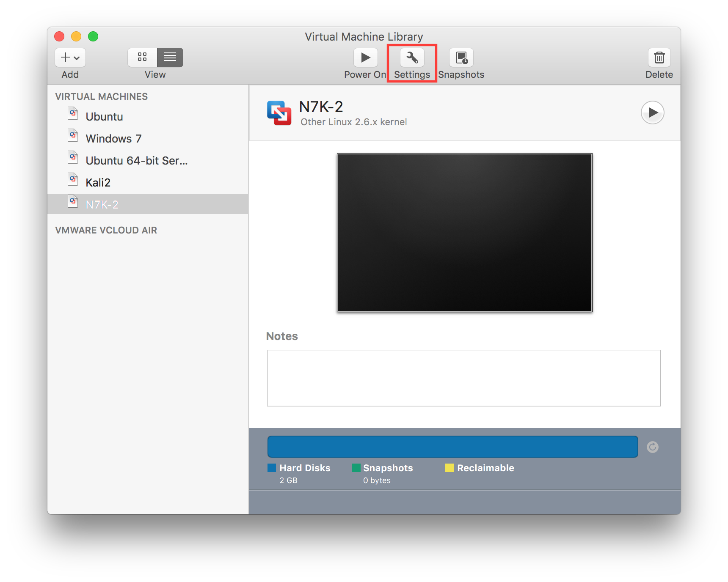Click the VIRTUAL MACHINES section header
The image size is (728, 582).
coord(102,96)
